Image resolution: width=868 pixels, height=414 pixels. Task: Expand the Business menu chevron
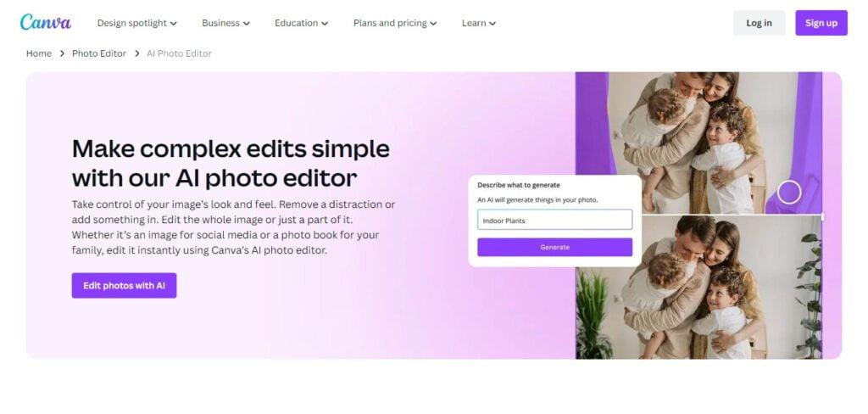(x=247, y=23)
